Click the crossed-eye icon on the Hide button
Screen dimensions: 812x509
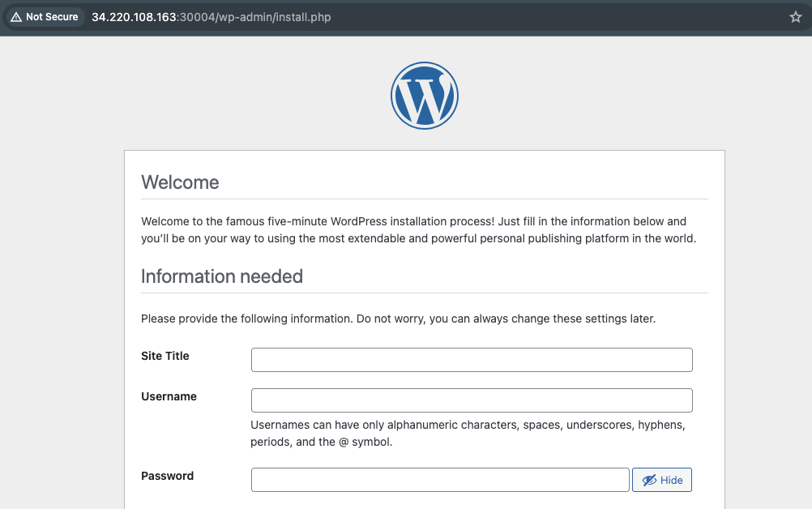point(649,479)
